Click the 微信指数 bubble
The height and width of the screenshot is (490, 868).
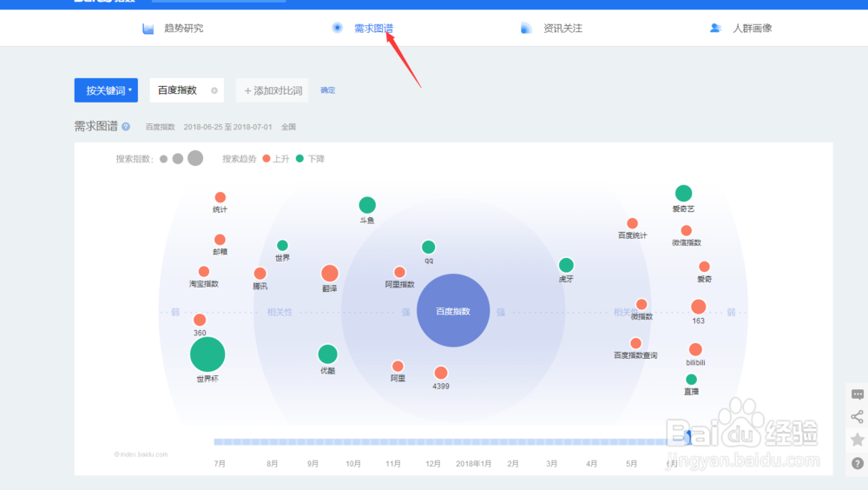coord(687,230)
